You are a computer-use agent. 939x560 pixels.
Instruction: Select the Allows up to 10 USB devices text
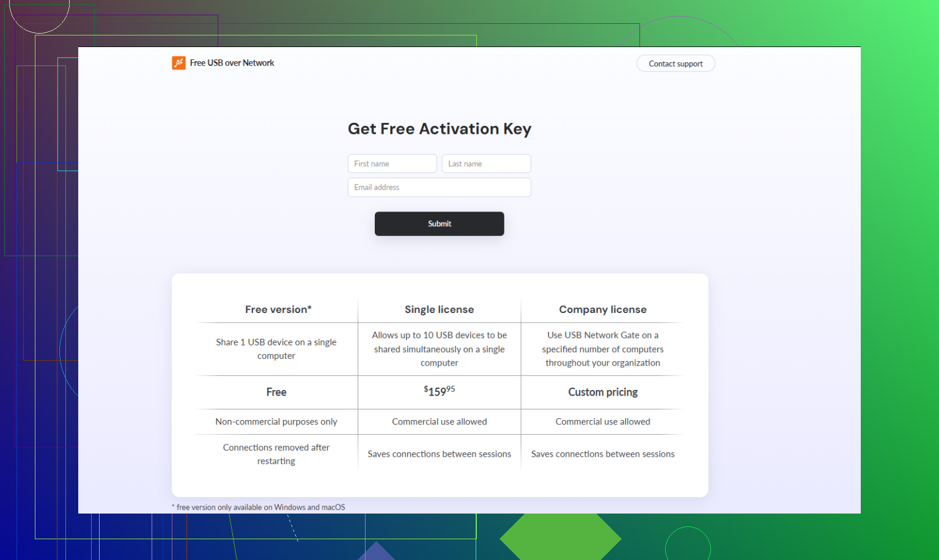pyautogui.click(x=439, y=348)
